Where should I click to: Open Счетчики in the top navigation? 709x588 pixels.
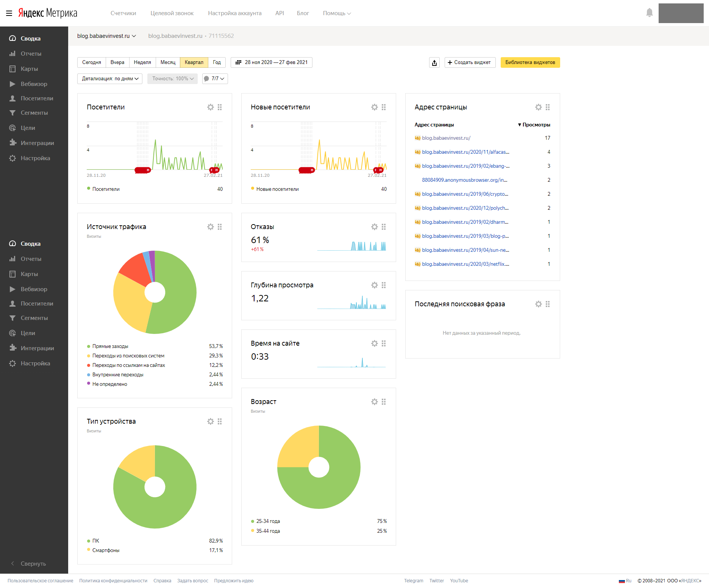123,13
